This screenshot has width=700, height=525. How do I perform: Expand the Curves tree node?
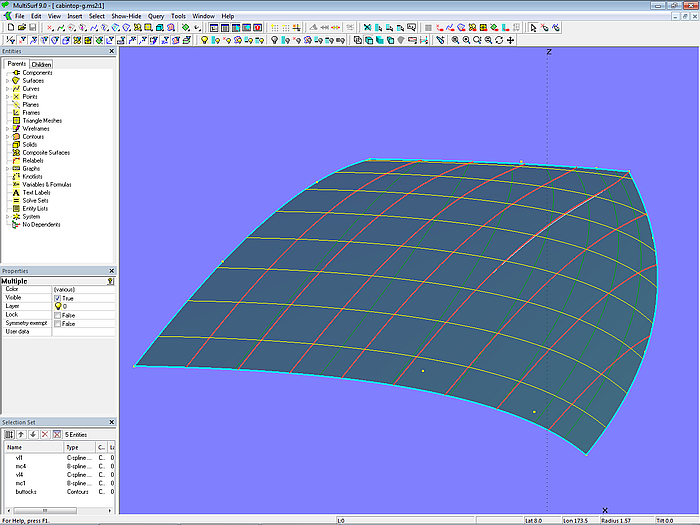(7, 89)
